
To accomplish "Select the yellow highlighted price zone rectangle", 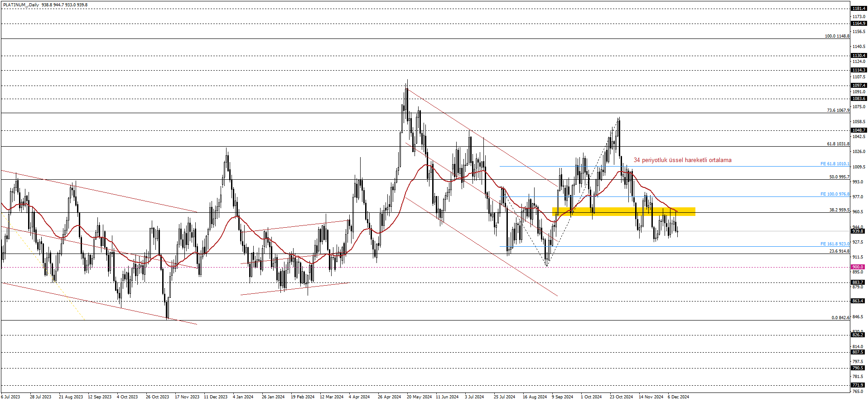I will (x=624, y=211).
